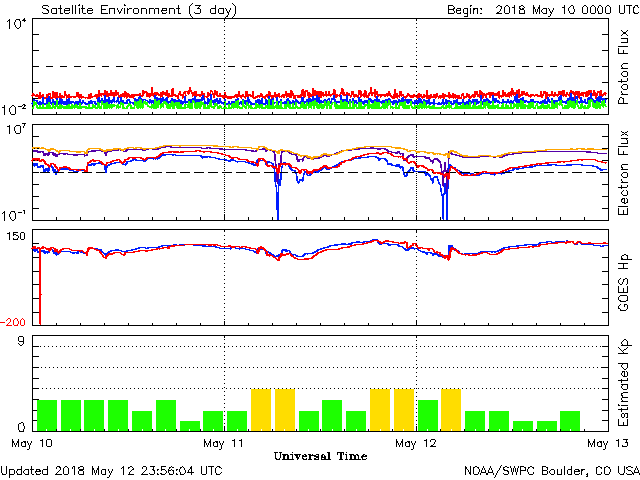The width and height of the screenshot is (640, 480).
Task: Select the 'Updated 2018 May 12 23:56:04 UTC' timestamp
Action: (111, 471)
